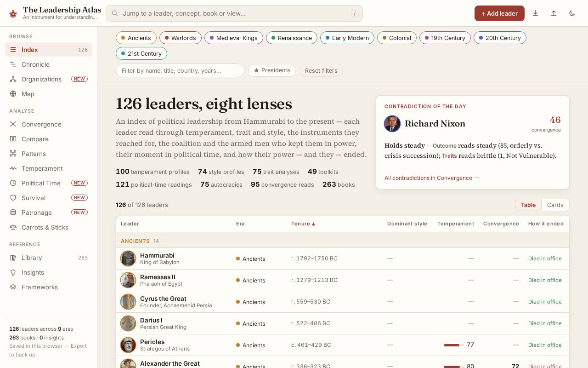Go to Convergence analysis
Screen dimensions: 588x368
(x=48, y=124)
